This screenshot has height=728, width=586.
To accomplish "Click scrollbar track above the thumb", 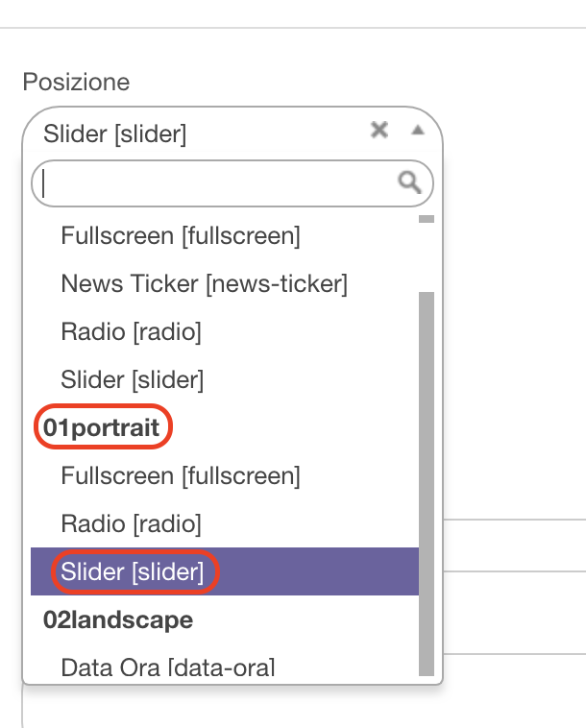I will [x=427, y=257].
